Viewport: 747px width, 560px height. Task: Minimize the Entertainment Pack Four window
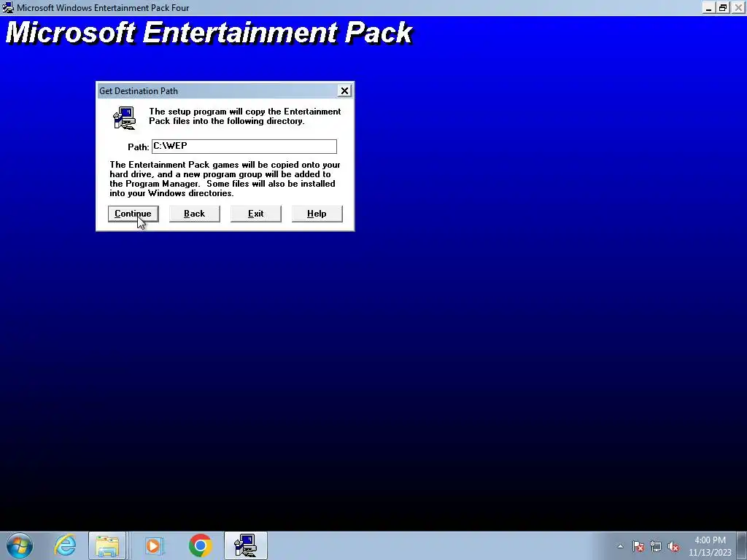[709, 7]
